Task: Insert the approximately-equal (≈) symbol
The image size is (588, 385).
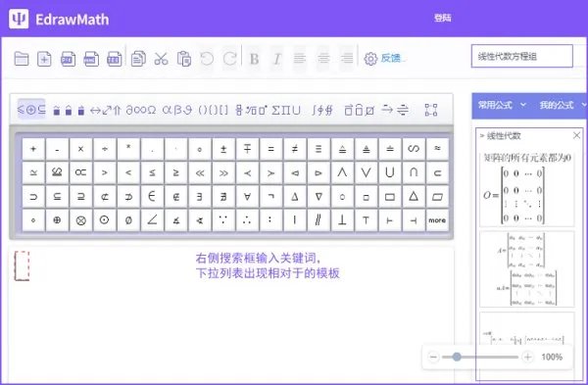Action: click(x=437, y=149)
